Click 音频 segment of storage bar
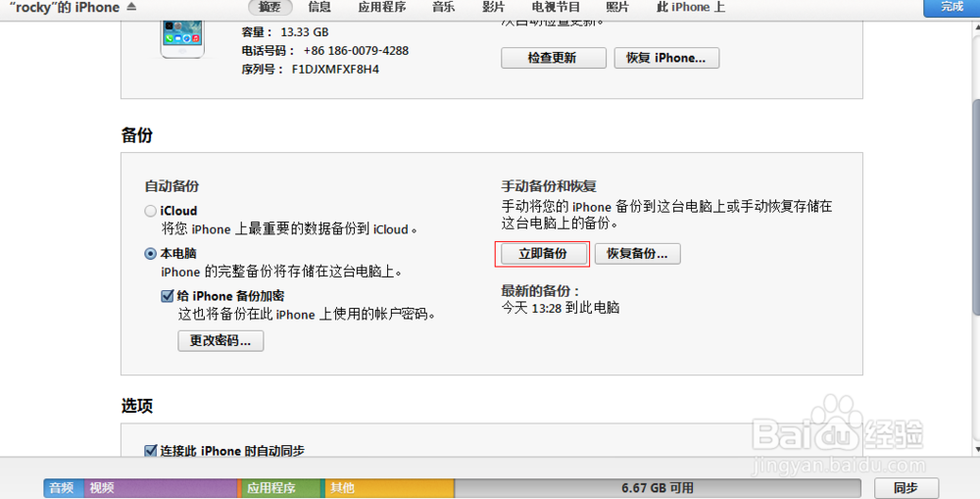Screen dimensions: 980x499 [64, 488]
